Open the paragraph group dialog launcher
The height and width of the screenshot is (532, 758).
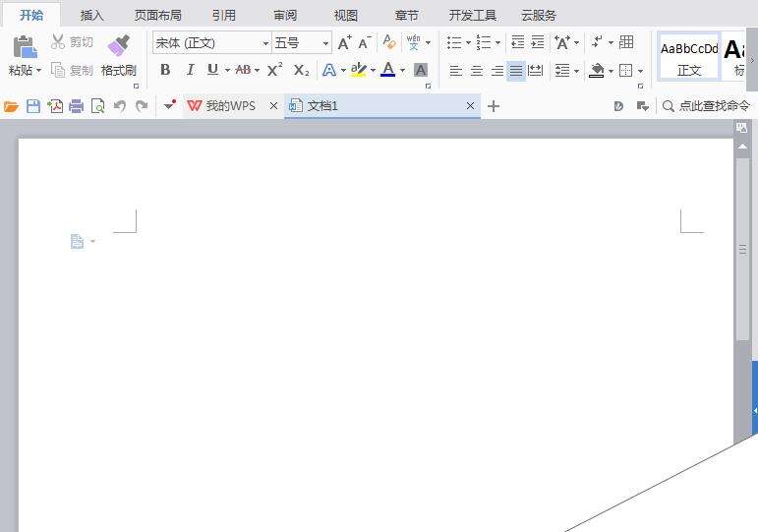(x=640, y=87)
